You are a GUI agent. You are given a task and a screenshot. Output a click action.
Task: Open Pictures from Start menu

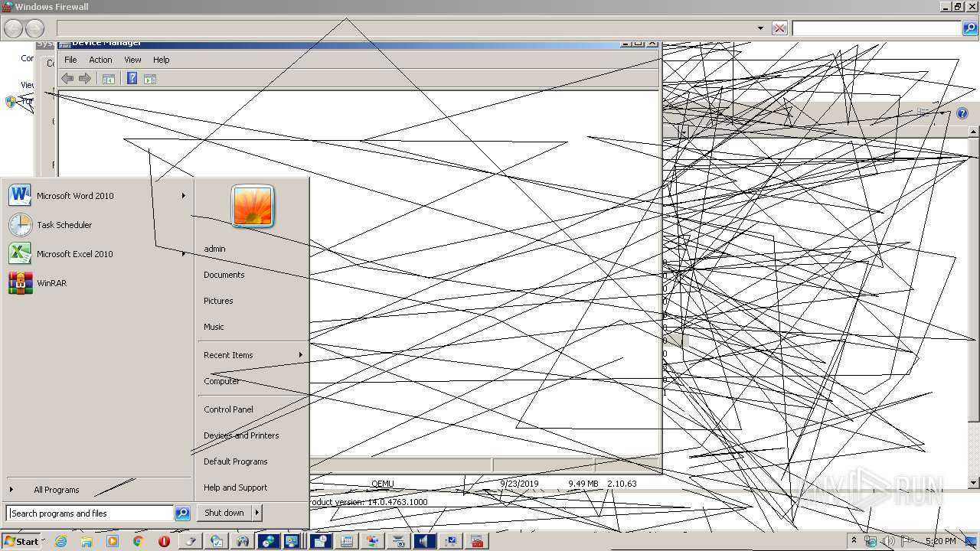click(x=218, y=301)
